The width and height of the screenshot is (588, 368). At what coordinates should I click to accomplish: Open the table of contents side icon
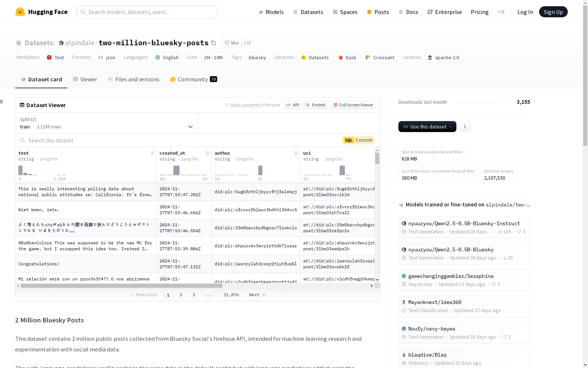(2, 102)
